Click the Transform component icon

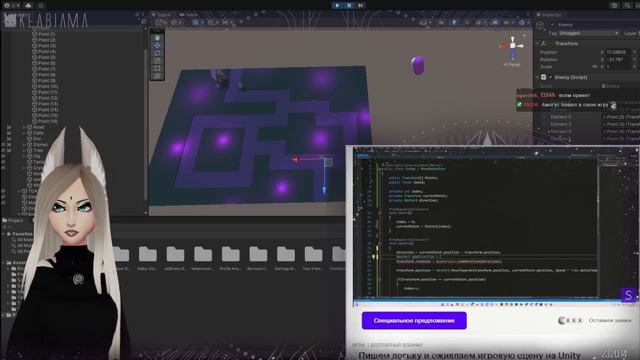[544, 43]
